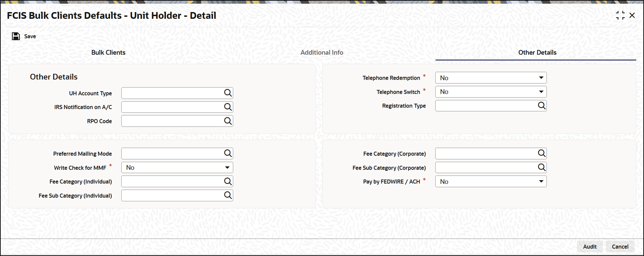The width and height of the screenshot is (644, 256).
Task: Click the Save floppy disk icon
Action: pos(16,36)
